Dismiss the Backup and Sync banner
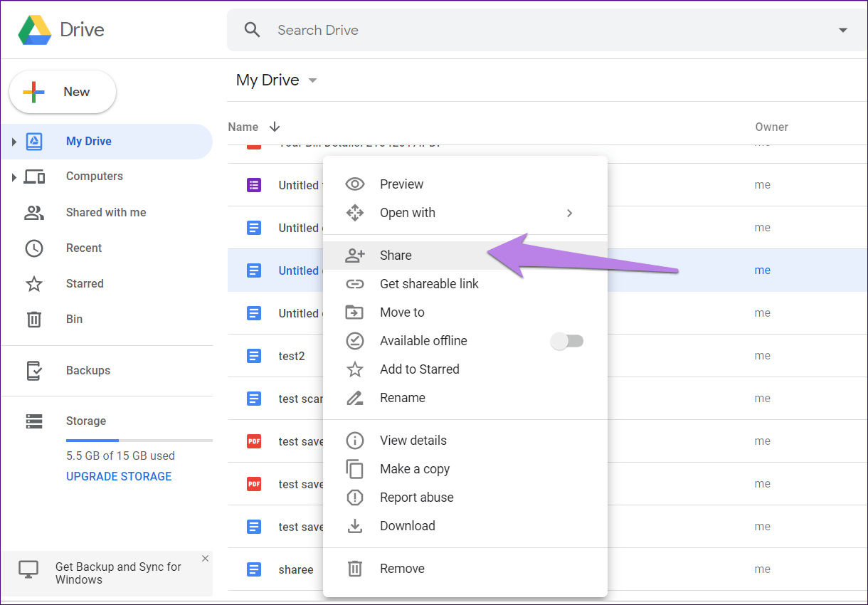The image size is (868, 605). 205,559
